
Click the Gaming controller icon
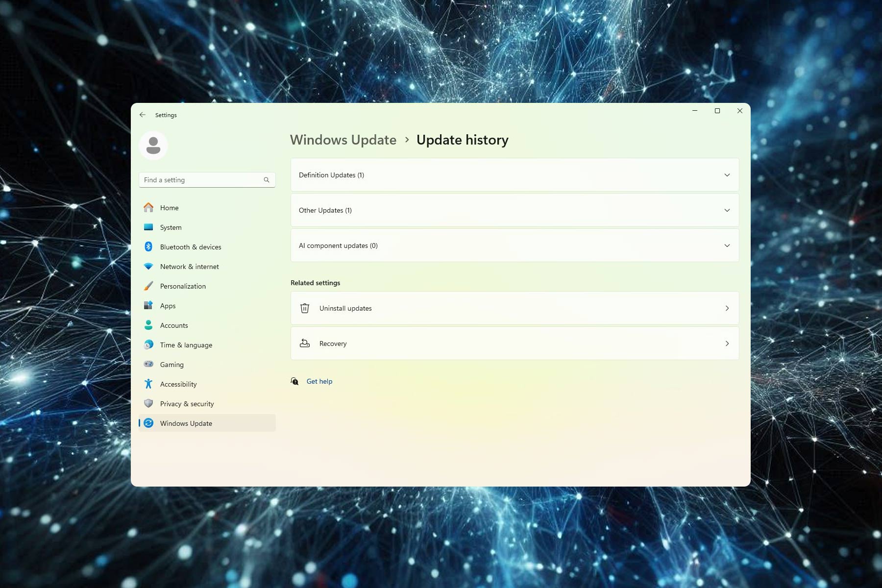148,364
